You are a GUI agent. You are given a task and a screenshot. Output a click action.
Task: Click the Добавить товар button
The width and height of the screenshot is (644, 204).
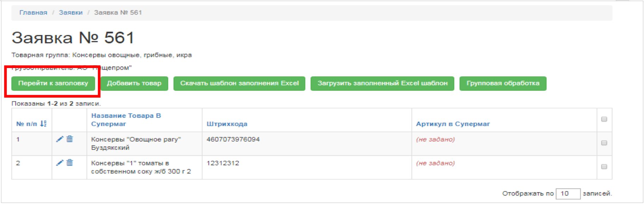pyautogui.click(x=134, y=84)
